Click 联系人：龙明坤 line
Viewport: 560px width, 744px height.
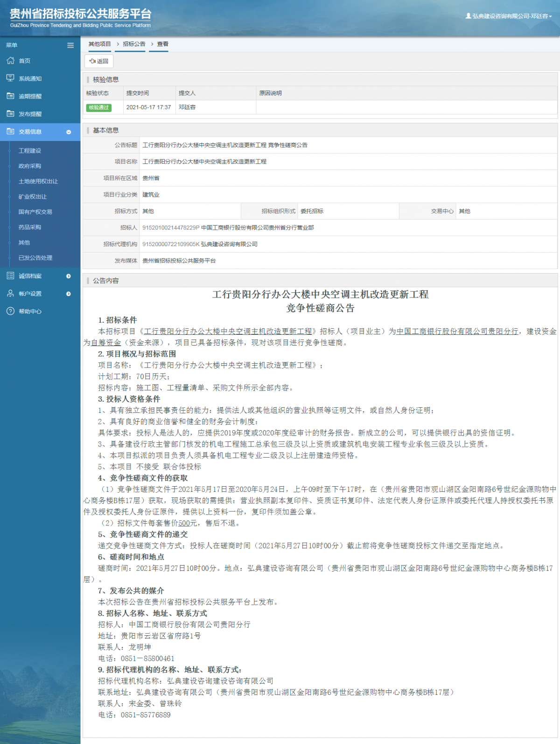point(125,648)
